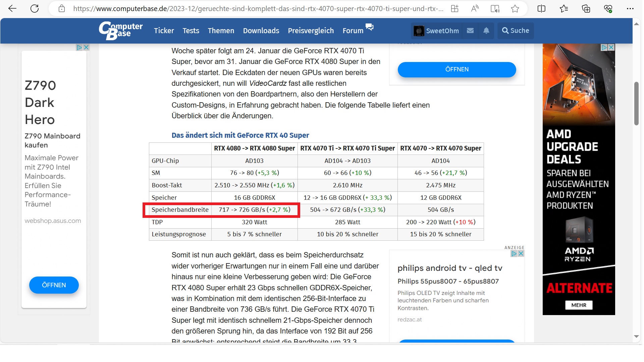The height and width of the screenshot is (362, 644).
Task: Click the 'Leistungsprognose' row label
Action: click(179, 234)
